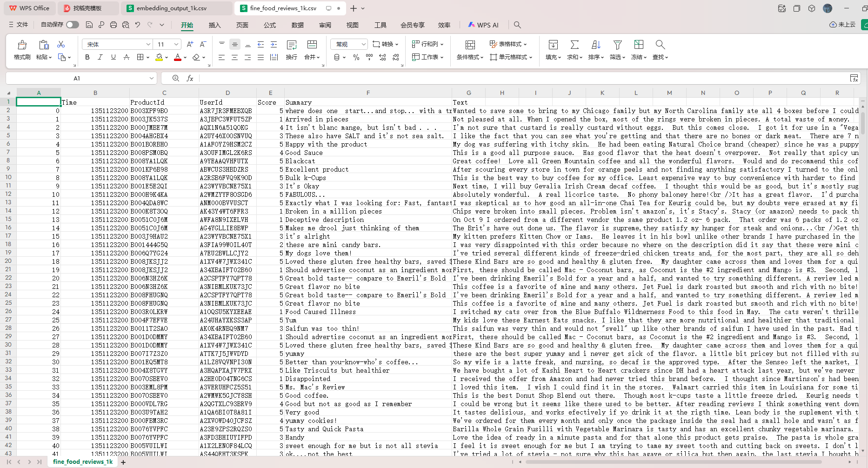Toggle middle vertical alignment
This screenshot has height=468, width=868.
pyautogui.click(x=234, y=44)
